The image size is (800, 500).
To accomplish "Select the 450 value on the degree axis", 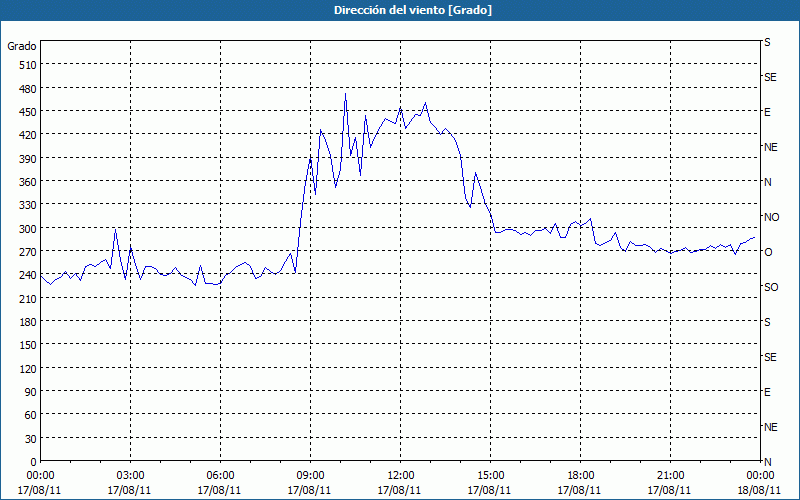I will pyautogui.click(x=28, y=112).
